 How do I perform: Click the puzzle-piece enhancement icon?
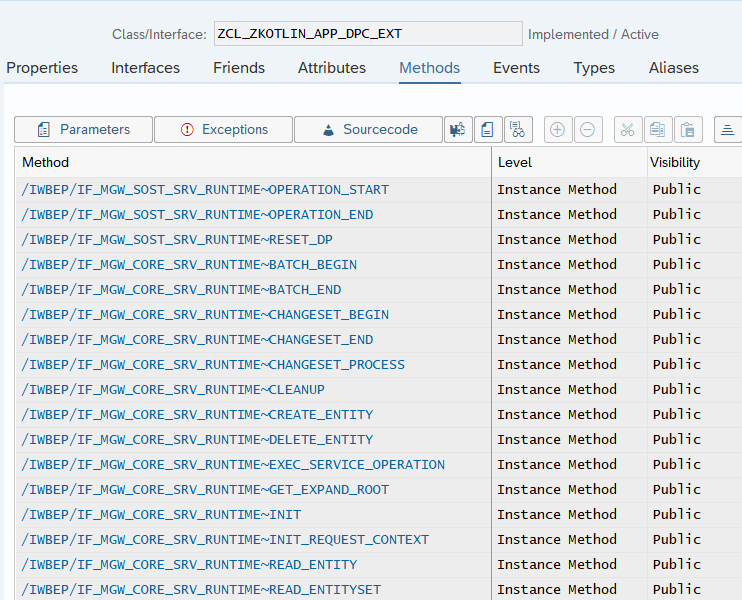(458, 130)
